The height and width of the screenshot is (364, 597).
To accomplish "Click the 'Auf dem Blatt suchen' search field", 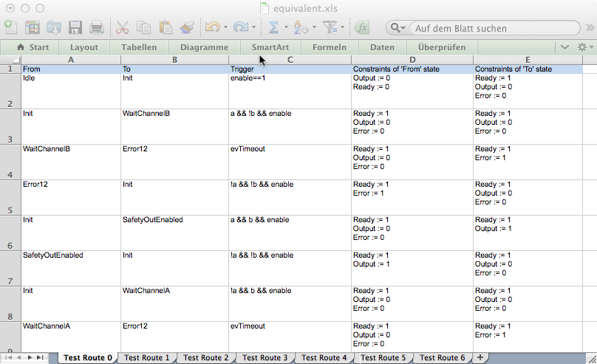I will (x=488, y=28).
